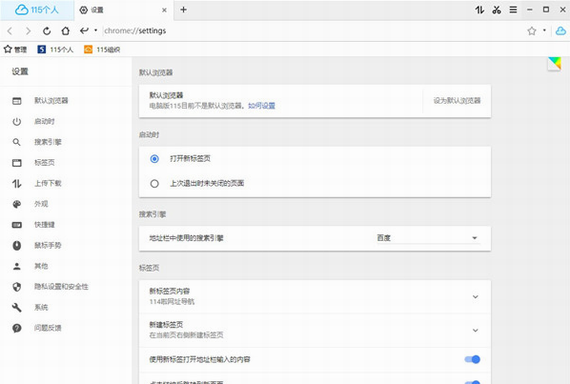This screenshot has width=570, height=384.
Task: Bookmark this page with the star icon
Action: 532,31
